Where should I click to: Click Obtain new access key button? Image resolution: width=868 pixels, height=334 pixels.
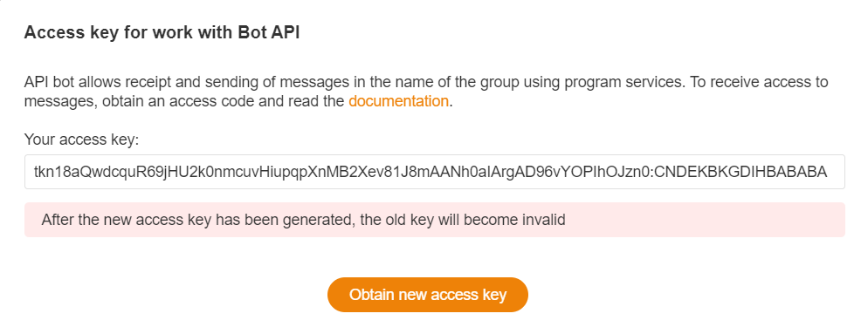pyautogui.click(x=428, y=295)
